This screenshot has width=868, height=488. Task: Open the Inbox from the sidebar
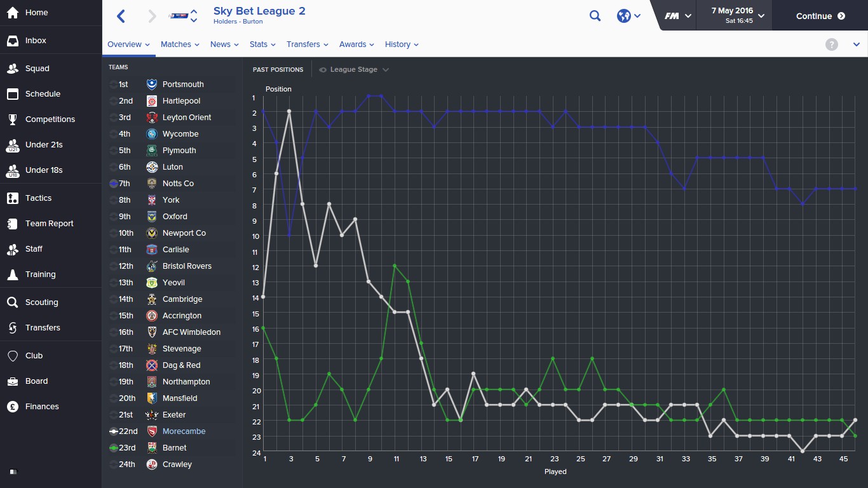coord(36,41)
